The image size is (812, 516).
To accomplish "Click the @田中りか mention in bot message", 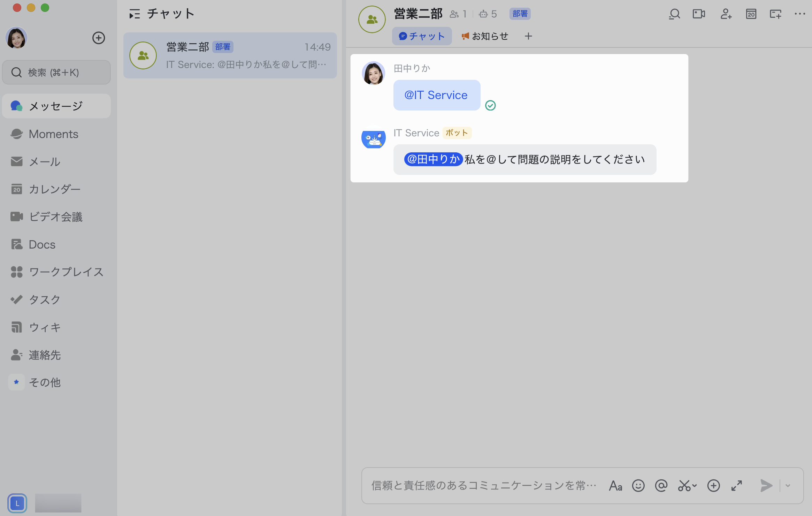I will tap(433, 159).
